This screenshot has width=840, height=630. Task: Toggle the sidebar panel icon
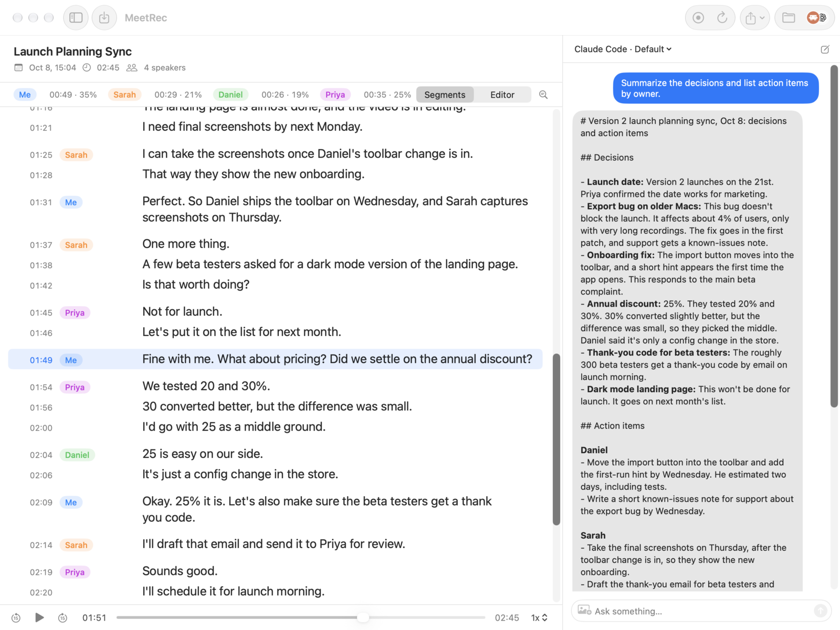(x=76, y=18)
